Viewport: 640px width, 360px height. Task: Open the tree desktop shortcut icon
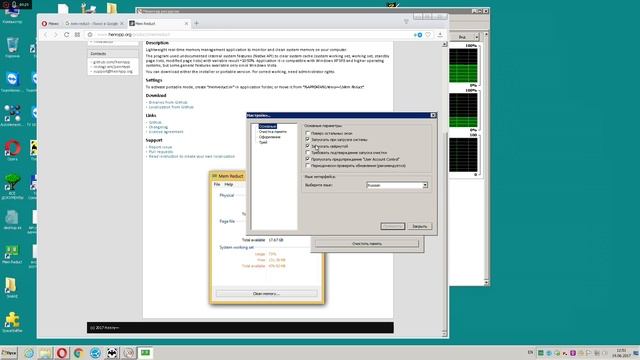point(12,186)
